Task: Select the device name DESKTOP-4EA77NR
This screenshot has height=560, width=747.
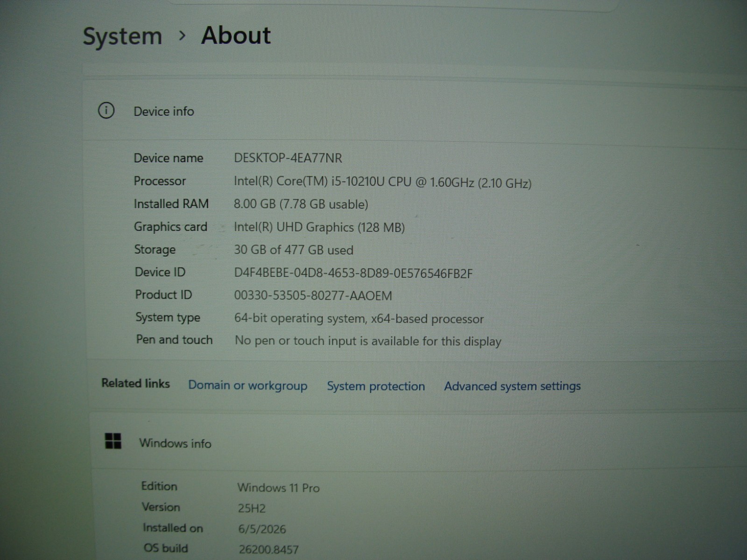Action: [x=288, y=158]
